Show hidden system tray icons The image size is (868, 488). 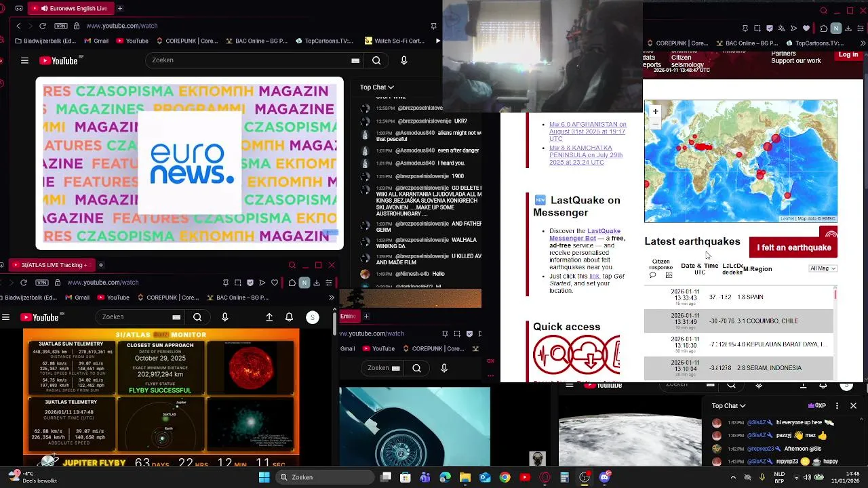pos(733,477)
